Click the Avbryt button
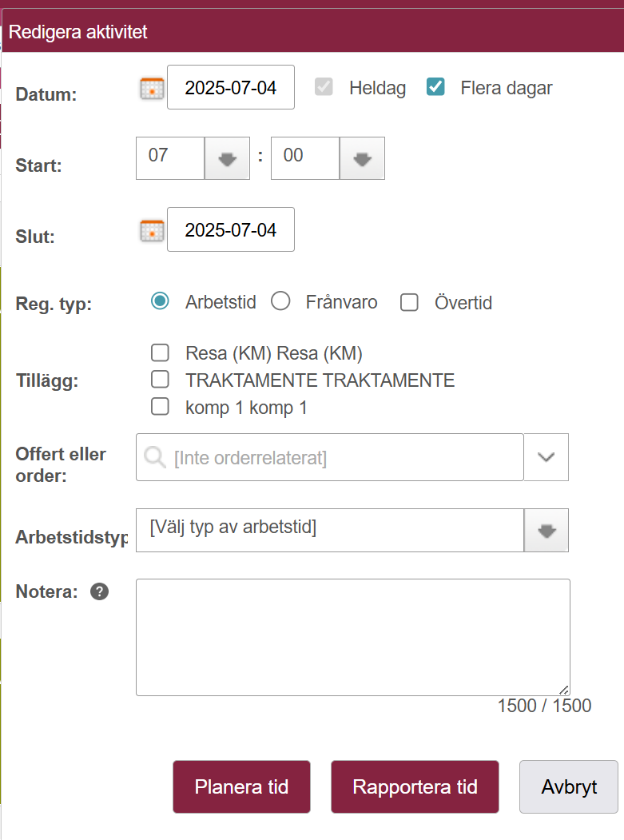The image size is (624, 840). coord(569,787)
